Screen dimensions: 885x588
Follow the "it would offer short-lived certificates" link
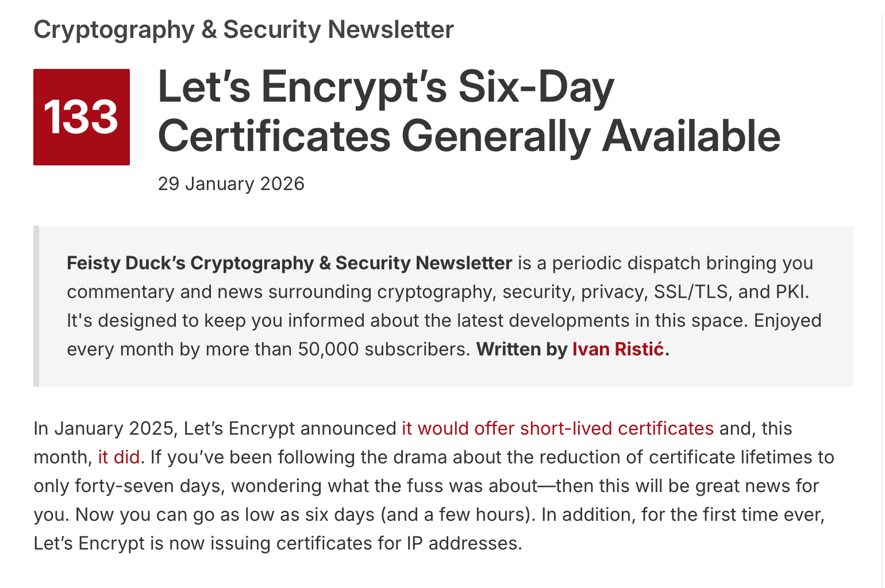point(557,428)
